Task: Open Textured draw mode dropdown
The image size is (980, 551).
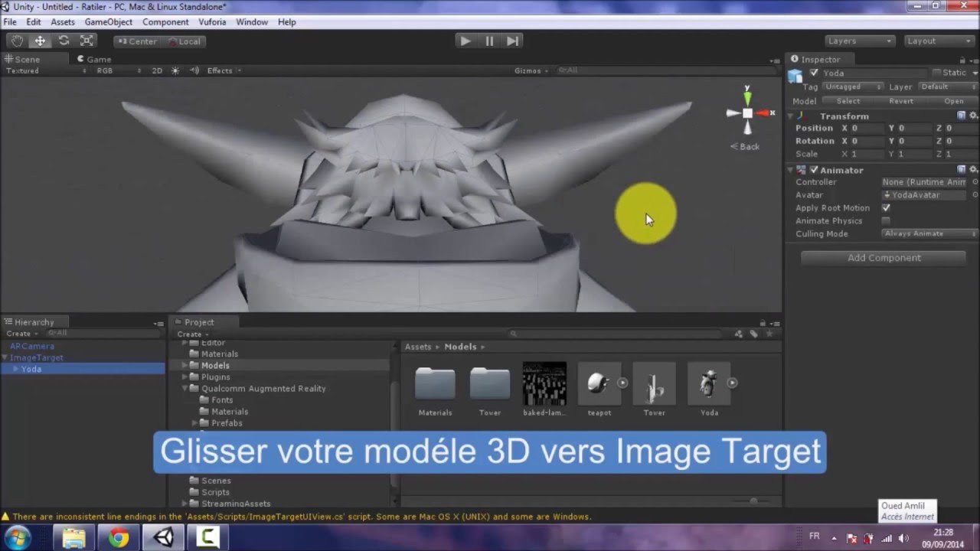Action: tap(46, 70)
